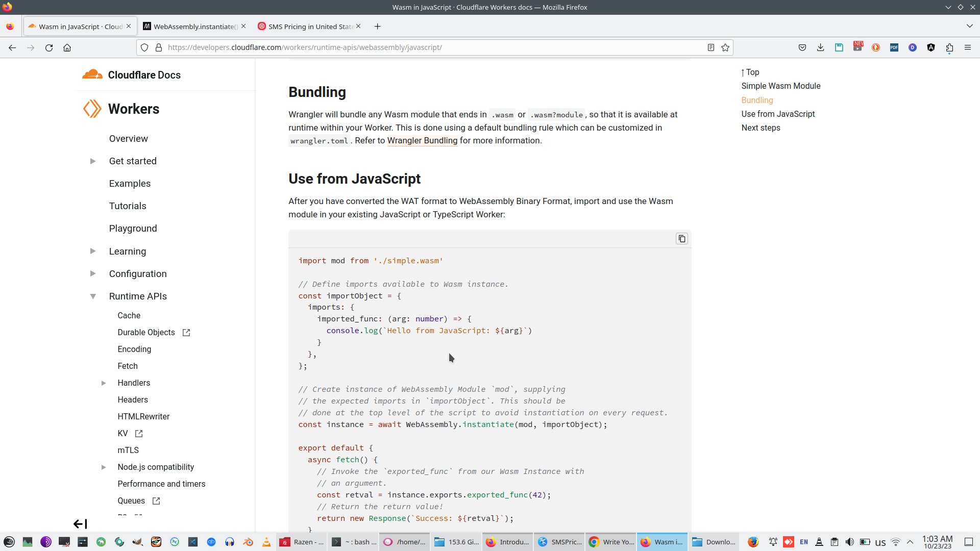Viewport: 980px width, 551px height.
Task: Expand the Get started section arrow
Action: 93,161
